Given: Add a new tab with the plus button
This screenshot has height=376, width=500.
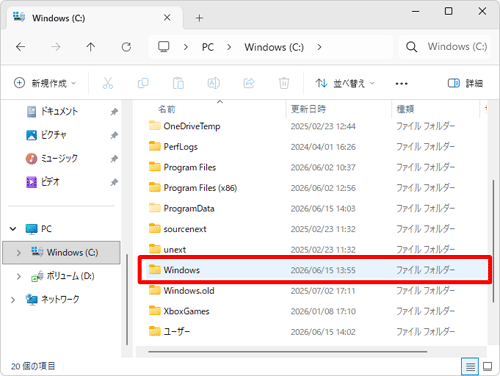Looking at the screenshot, I should click(199, 18).
